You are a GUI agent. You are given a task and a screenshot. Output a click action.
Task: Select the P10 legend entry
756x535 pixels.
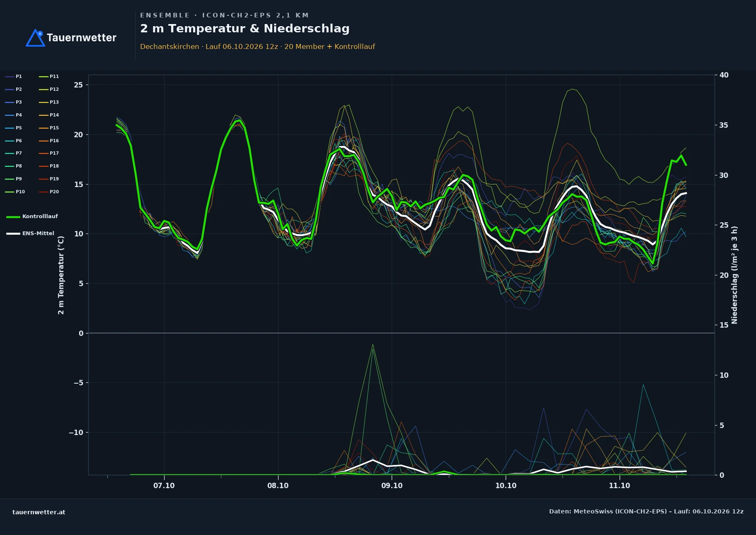point(15,192)
